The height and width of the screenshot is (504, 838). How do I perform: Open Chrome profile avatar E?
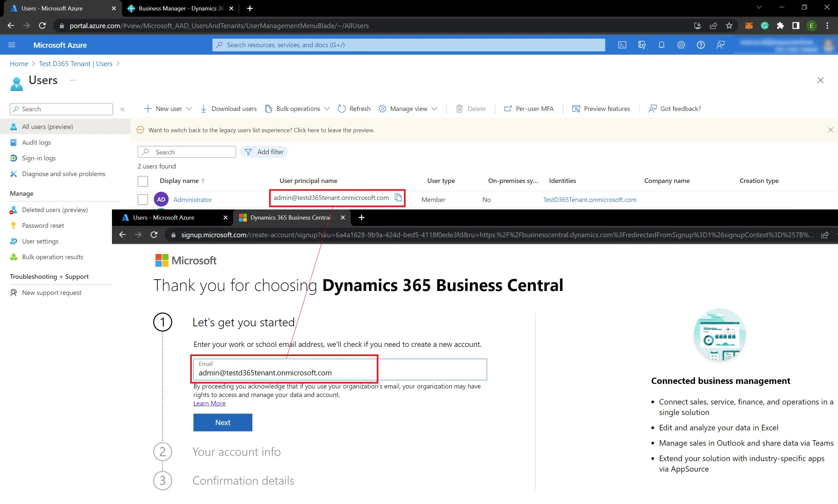pyautogui.click(x=811, y=26)
